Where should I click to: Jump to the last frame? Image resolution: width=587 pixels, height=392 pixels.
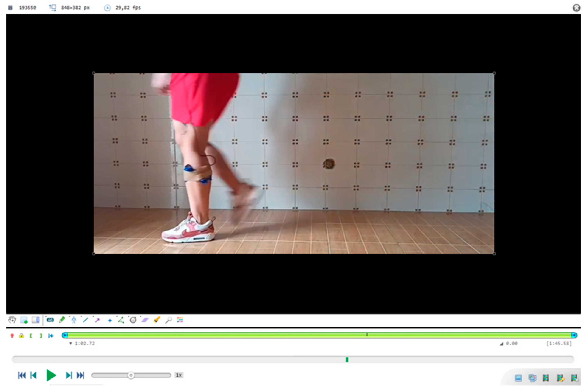click(81, 375)
